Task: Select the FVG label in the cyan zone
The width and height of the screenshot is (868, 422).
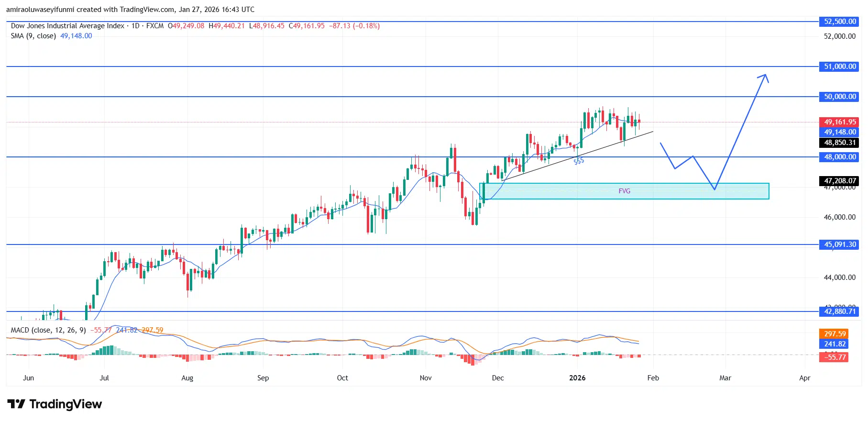Action: tap(624, 191)
